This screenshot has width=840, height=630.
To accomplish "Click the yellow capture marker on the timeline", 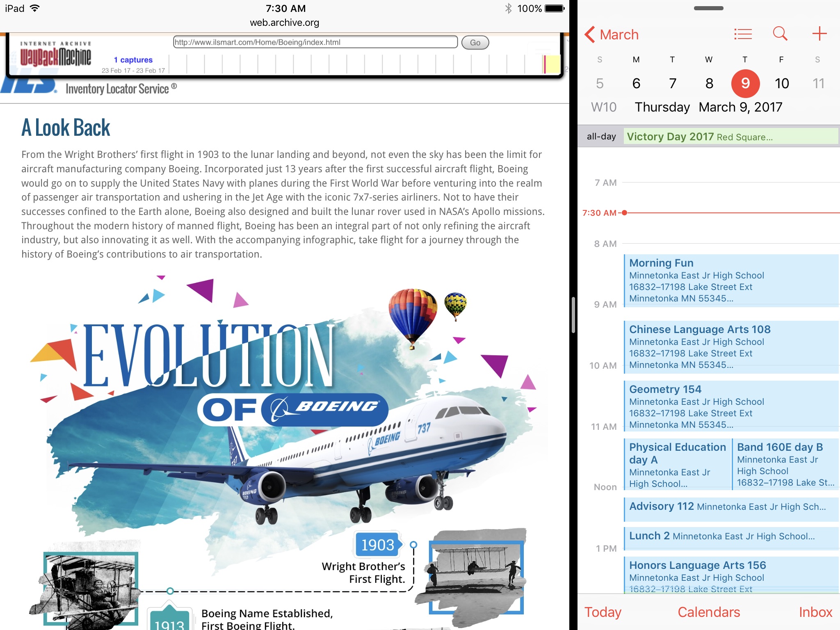I will pos(552,64).
